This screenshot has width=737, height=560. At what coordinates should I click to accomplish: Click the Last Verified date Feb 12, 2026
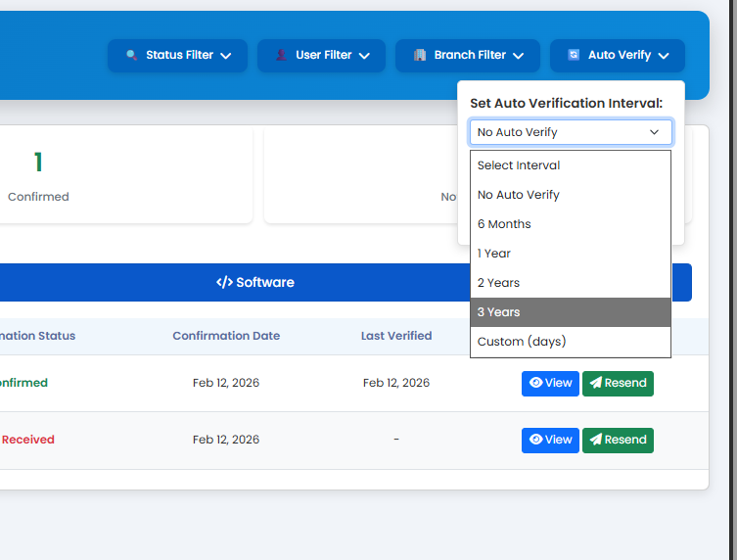pyautogui.click(x=396, y=383)
